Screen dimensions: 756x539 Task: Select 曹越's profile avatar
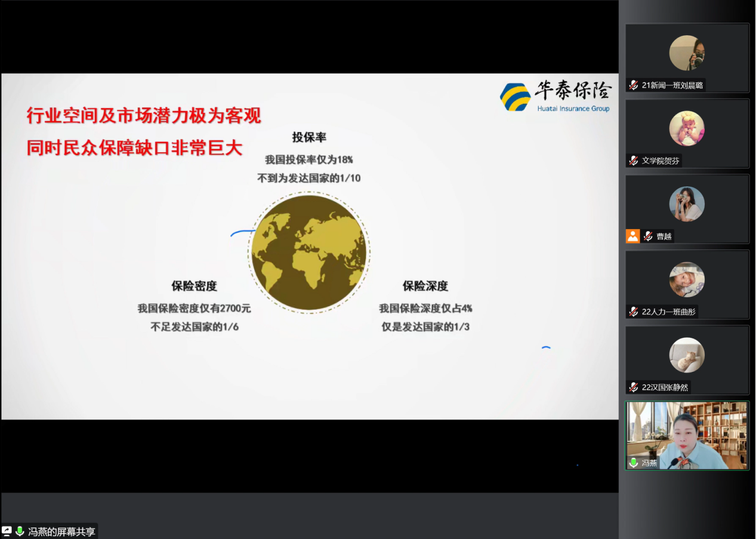687,204
